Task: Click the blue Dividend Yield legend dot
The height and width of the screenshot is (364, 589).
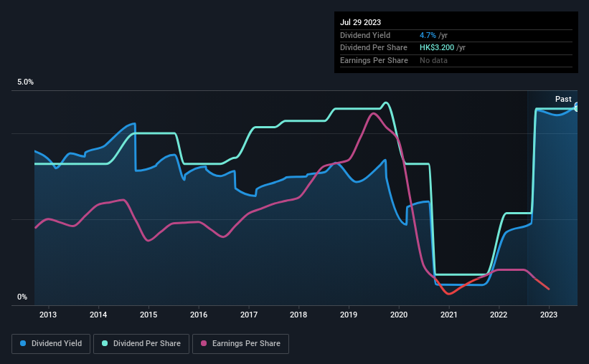Action: tap(23, 343)
